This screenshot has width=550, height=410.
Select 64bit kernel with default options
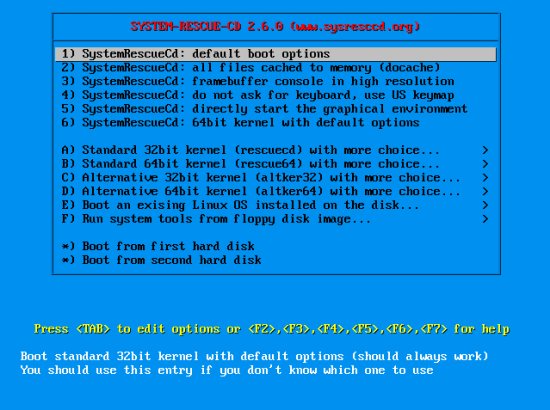(276, 122)
